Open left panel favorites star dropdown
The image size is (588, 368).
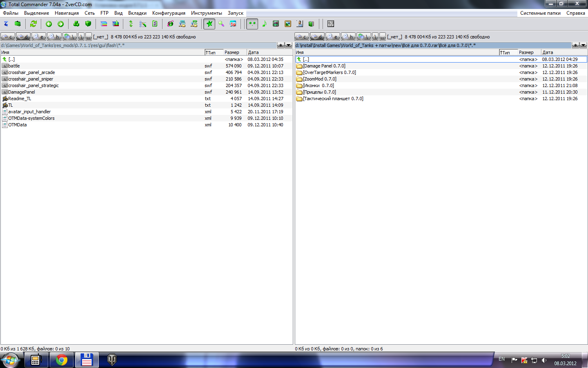(281, 45)
